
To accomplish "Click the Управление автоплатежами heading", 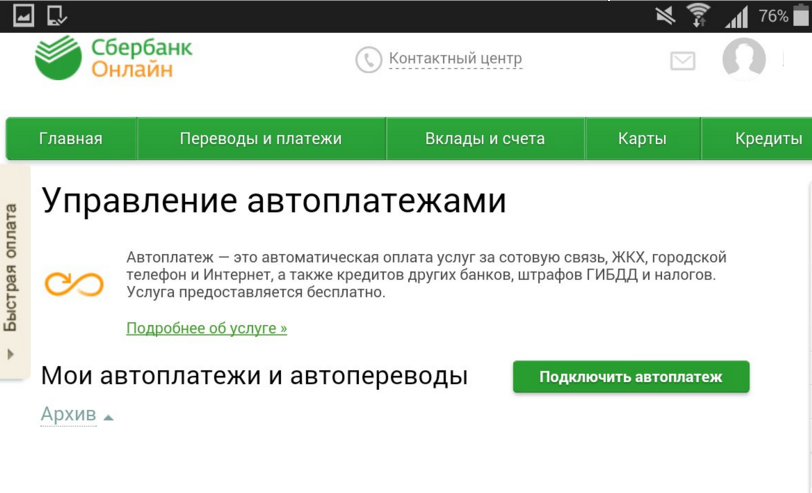I will click(273, 200).
